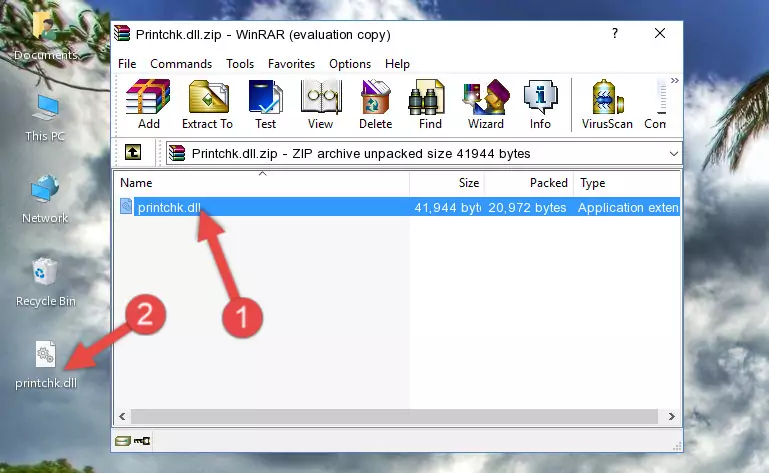The image size is (769, 473).
Task: Click the drive icon in status bar
Action: (123, 441)
